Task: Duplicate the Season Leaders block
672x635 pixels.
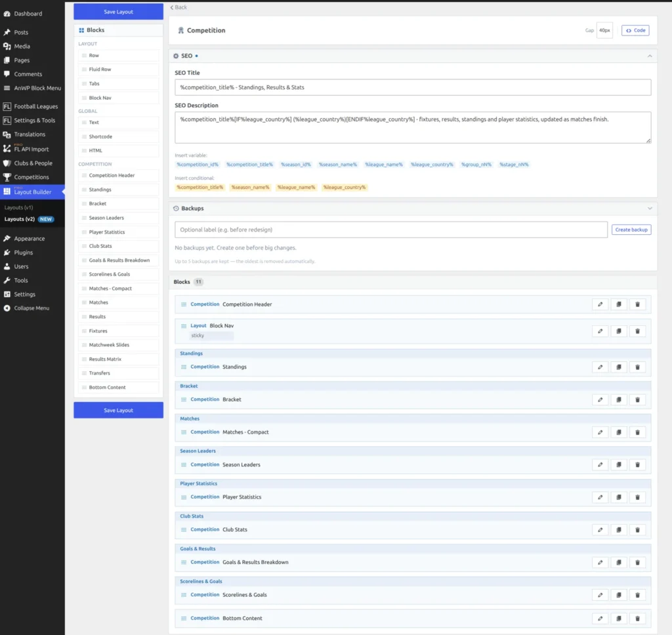Action: point(619,465)
